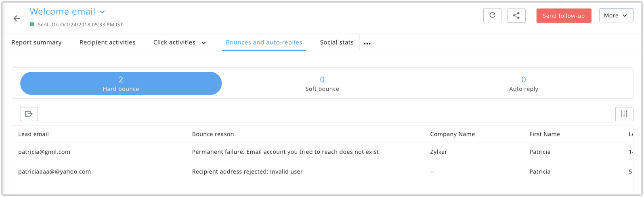Expand the Click activities dropdown arrow
The width and height of the screenshot is (644, 197).
click(203, 43)
